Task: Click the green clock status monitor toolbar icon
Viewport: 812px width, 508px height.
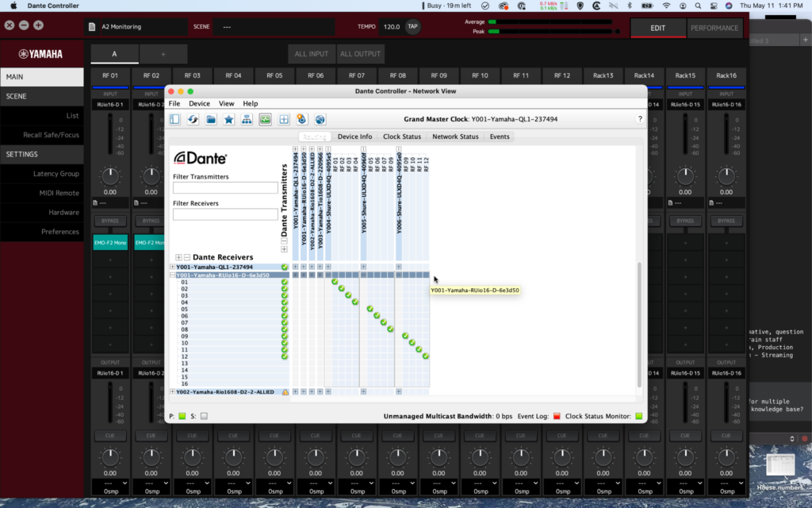Action: coord(265,119)
